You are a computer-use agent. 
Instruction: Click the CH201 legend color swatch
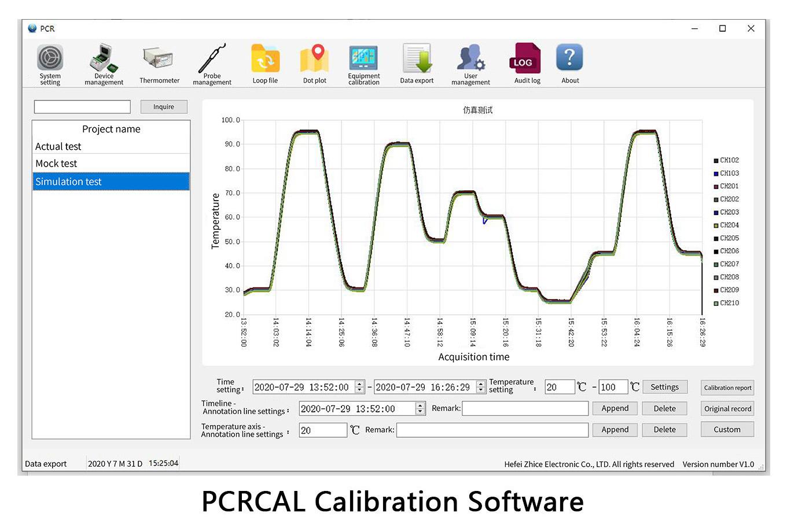[716, 187]
